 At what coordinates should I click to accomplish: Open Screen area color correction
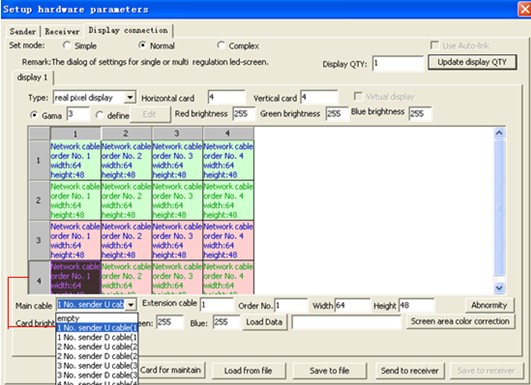click(x=460, y=321)
